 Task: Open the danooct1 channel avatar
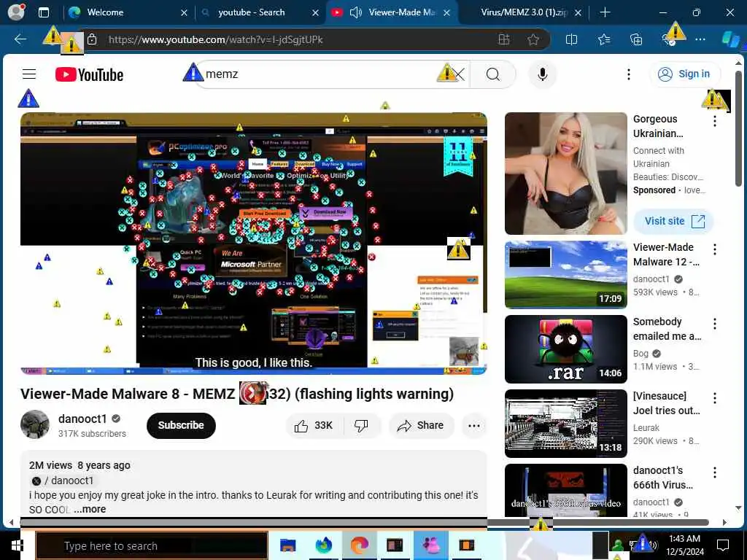pyautogui.click(x=35, y=424)
